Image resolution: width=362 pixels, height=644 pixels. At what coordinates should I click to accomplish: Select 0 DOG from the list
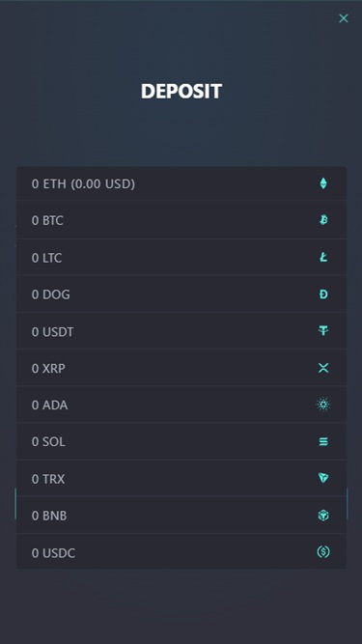pos(181,294)
